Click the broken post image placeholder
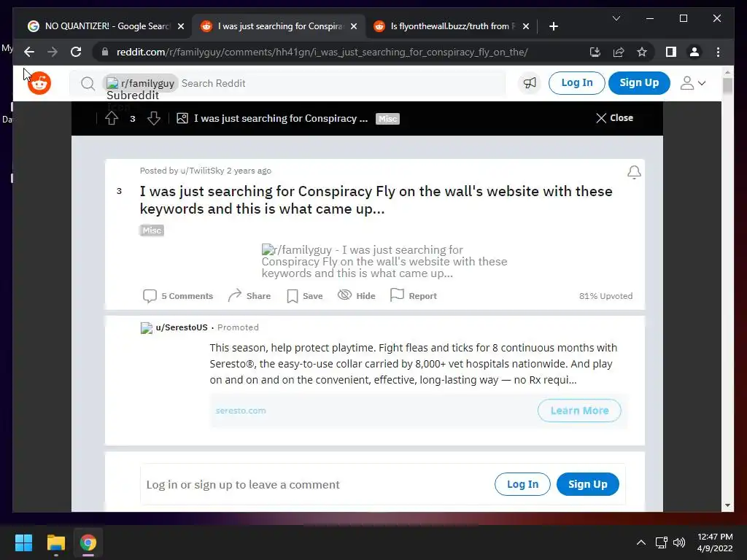The image size is (747, 560). click(x=384, y=262)
